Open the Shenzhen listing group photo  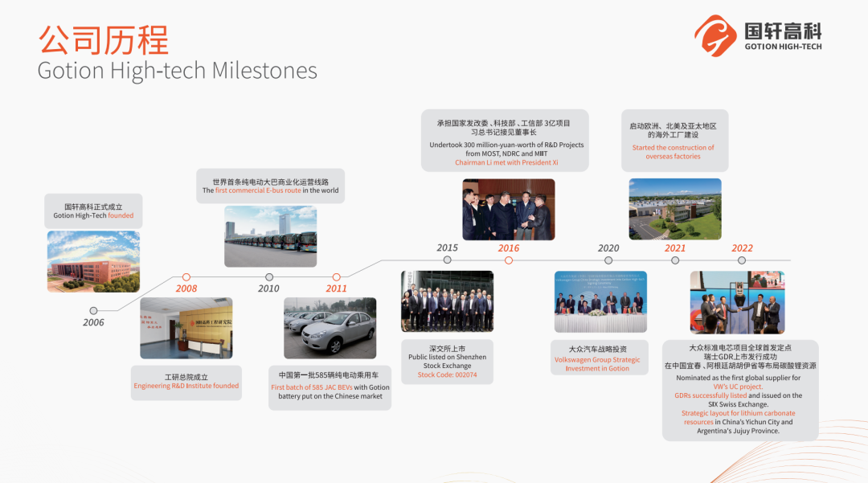pos(448,301)
